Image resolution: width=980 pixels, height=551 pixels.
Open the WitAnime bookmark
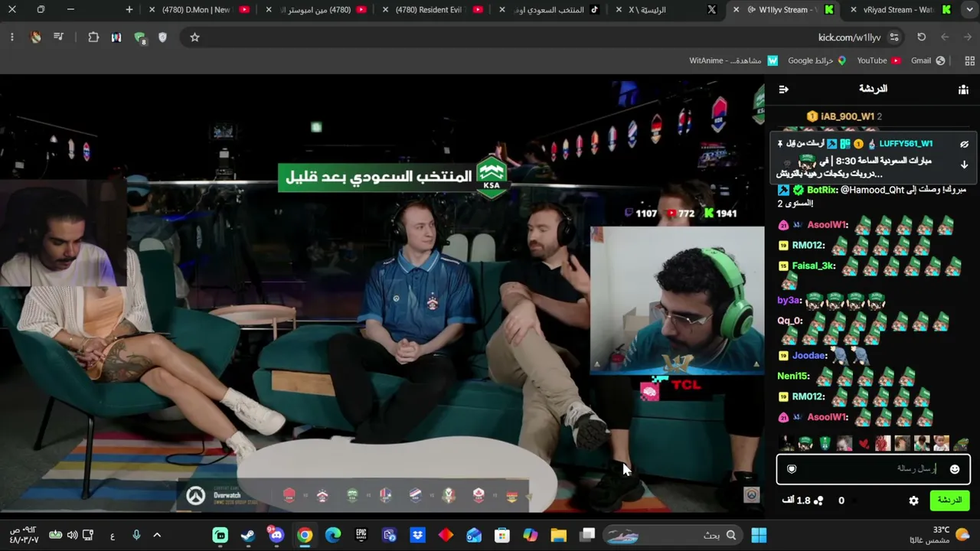pos(733,60)
